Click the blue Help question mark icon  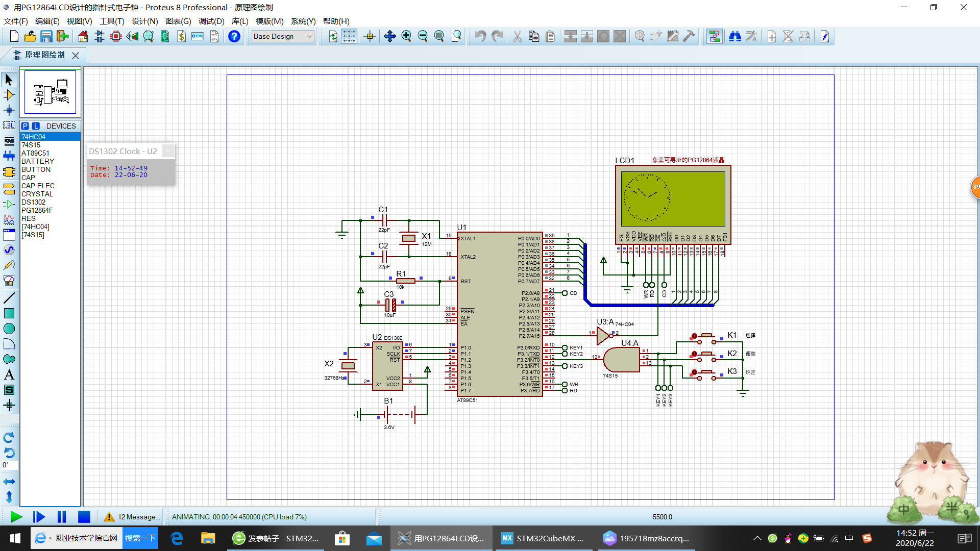pos(234,36)
